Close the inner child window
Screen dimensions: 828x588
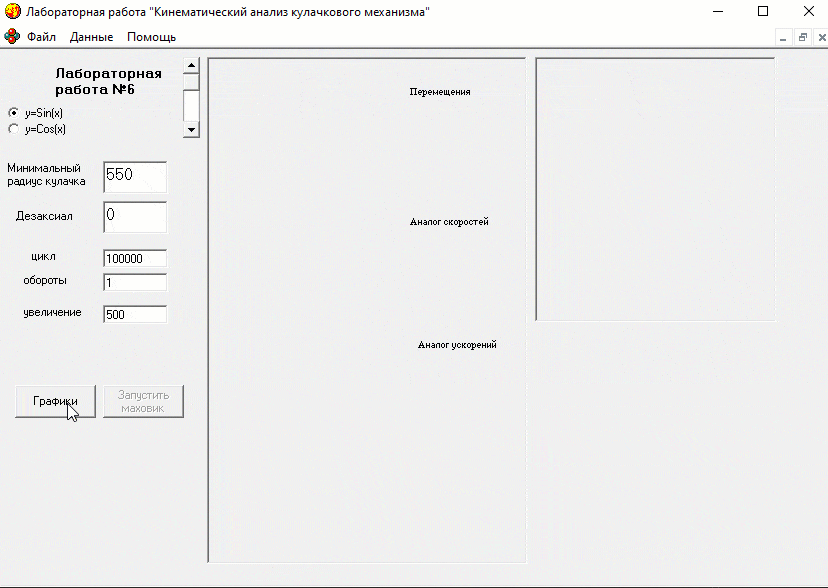[x=821, y=37]
